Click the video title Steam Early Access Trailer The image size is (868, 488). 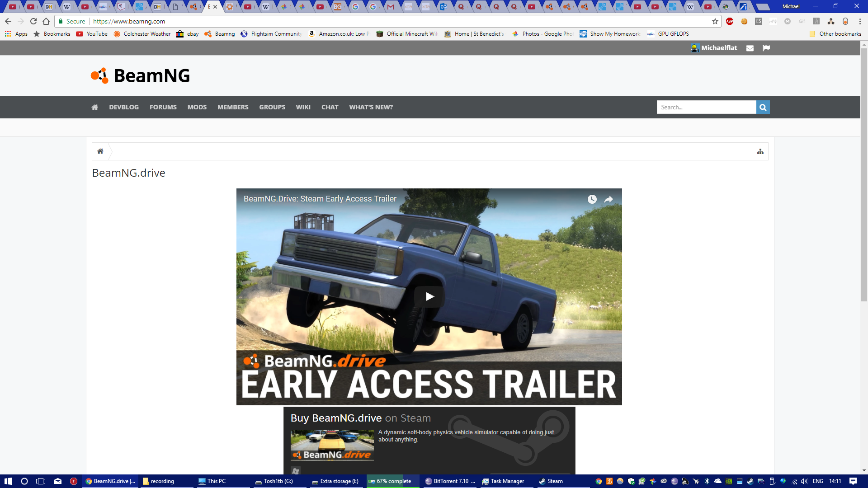click(x=320, y=199)
